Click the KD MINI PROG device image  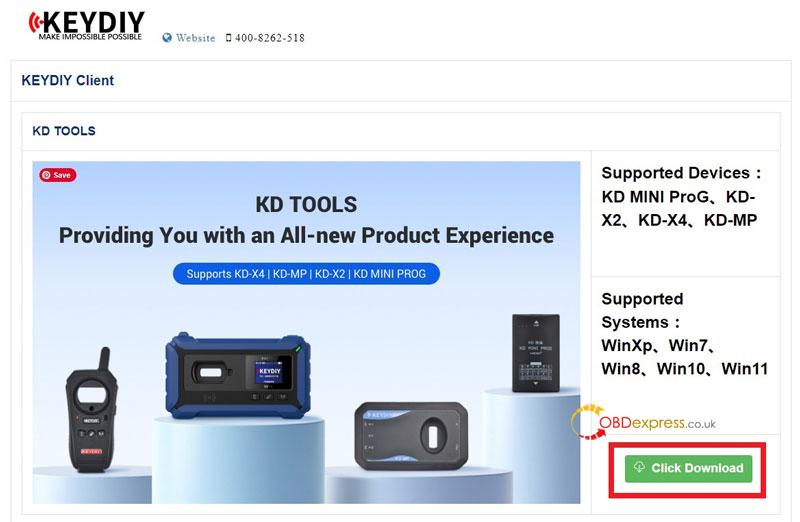tap(536, 353)
